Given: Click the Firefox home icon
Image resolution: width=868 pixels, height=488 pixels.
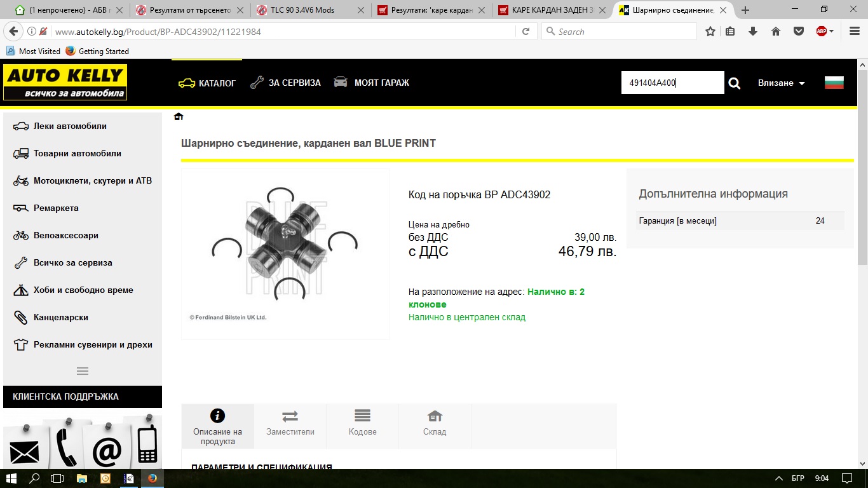Looking at the screenshot, I should click(776, 31).
